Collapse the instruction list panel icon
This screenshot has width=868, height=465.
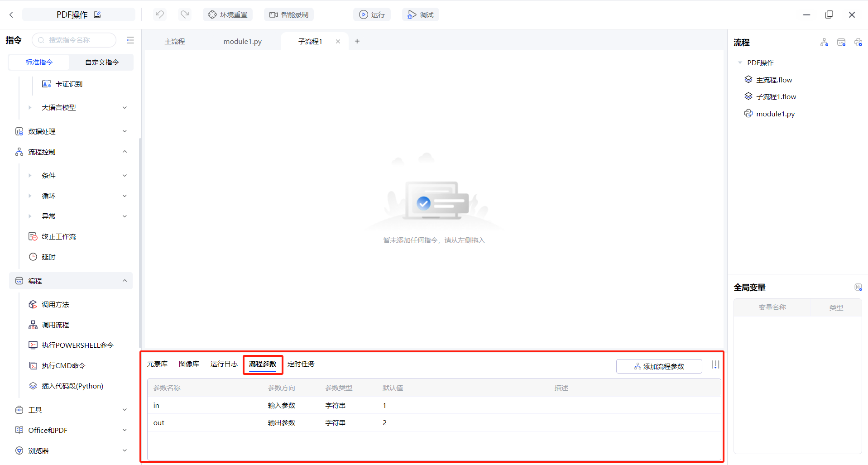[130, 40]
